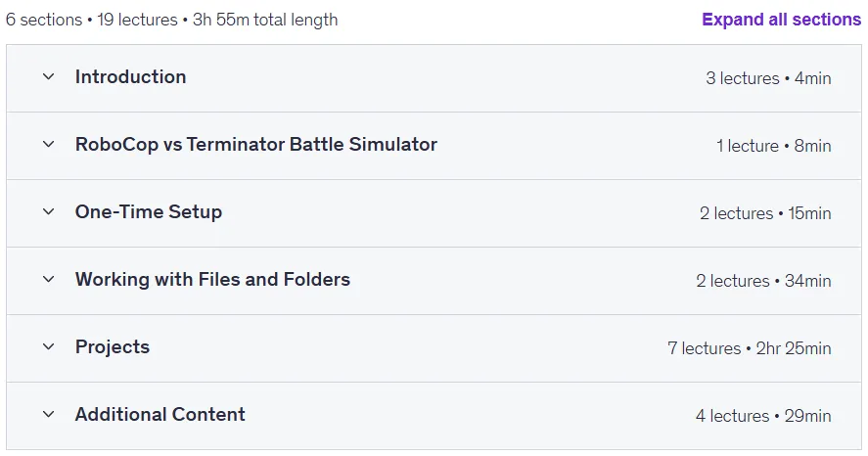Expand the One-Time Setup section heading
This screenshot has height=456, width=868.
click(x=149, y=212)
